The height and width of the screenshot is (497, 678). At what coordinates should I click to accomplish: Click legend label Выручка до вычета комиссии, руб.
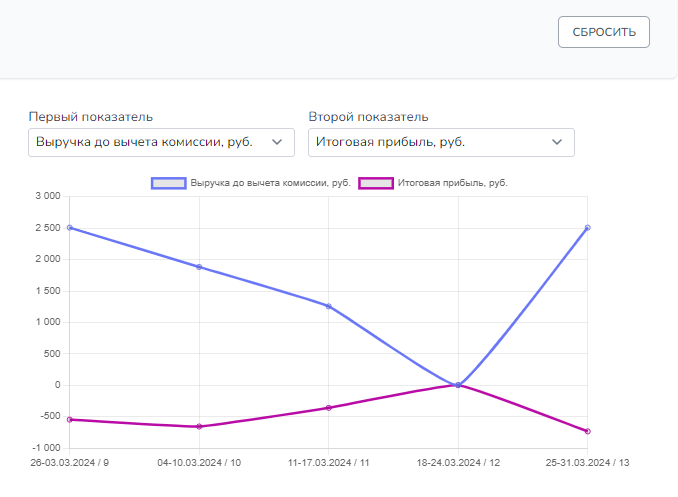pyautogui.click(x=270, y=183)
